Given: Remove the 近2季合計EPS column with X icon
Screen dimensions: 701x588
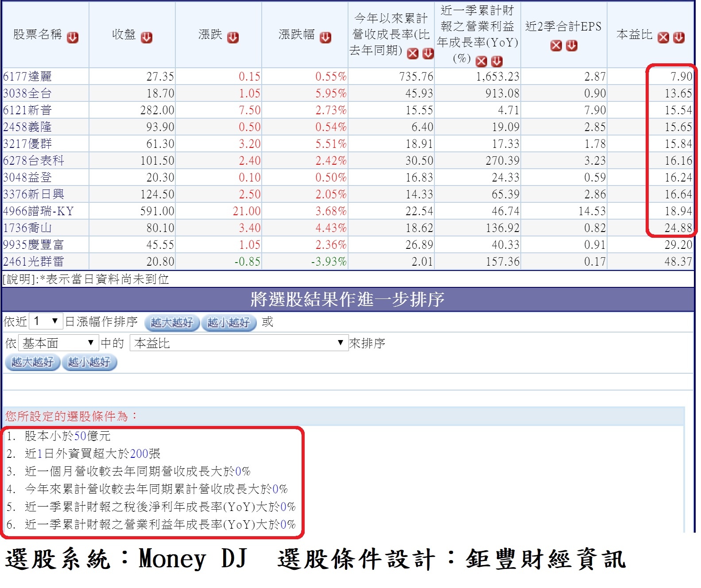Looking at the screenshot, I should click(556, 46).
